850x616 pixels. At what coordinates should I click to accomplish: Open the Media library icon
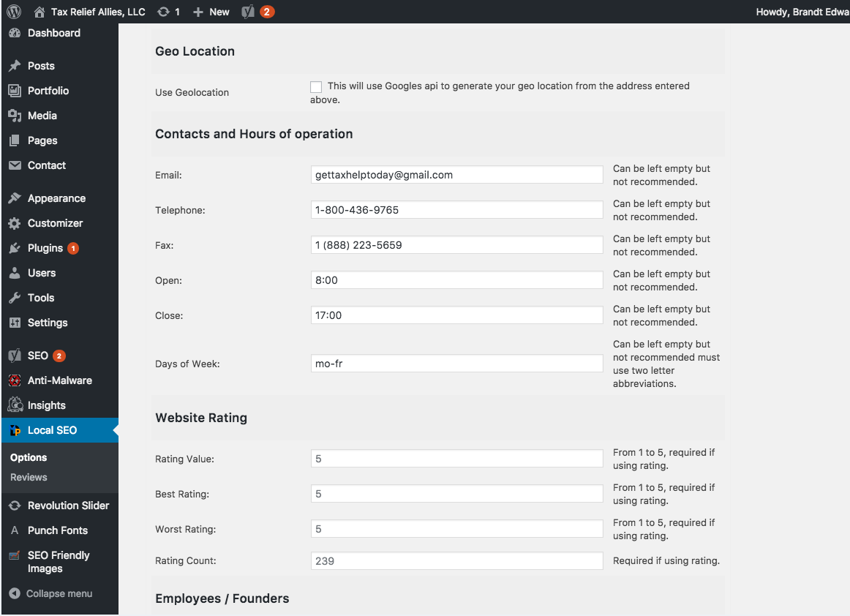15,116
